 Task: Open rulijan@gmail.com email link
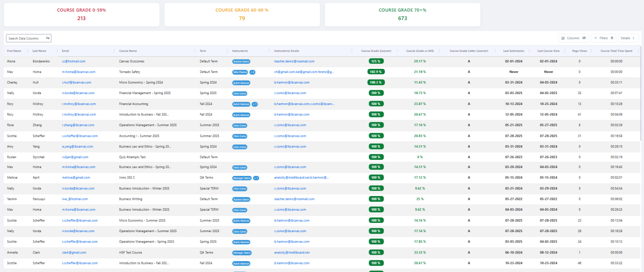[75, 157]
